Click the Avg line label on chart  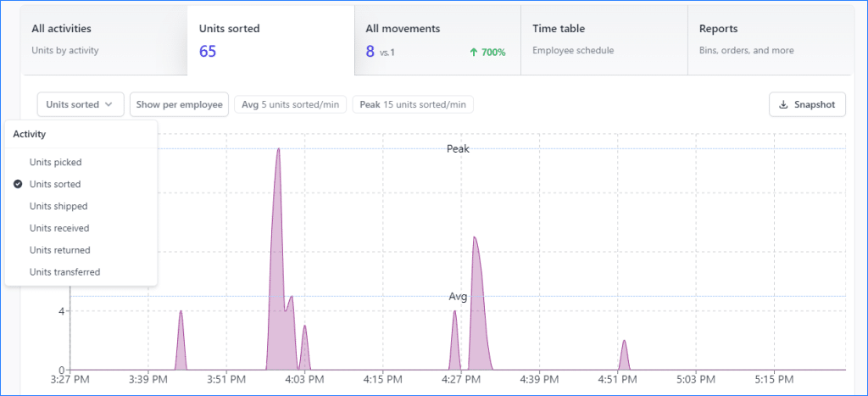(x=458, y=297)
